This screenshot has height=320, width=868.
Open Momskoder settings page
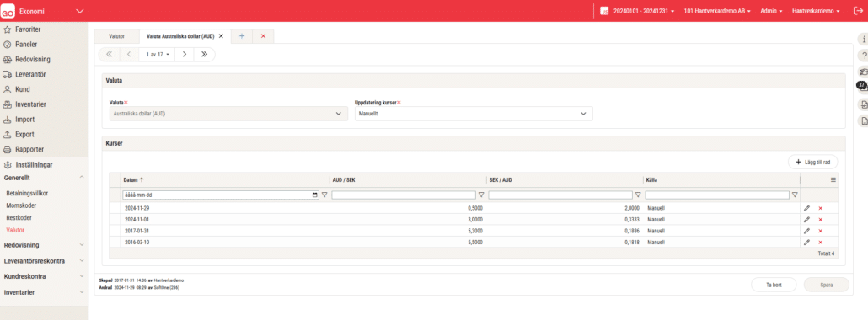21,205
